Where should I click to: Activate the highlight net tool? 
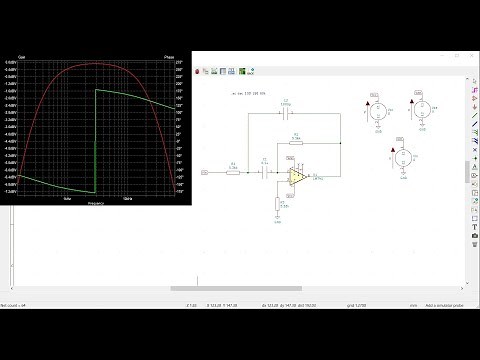(475, 90)
